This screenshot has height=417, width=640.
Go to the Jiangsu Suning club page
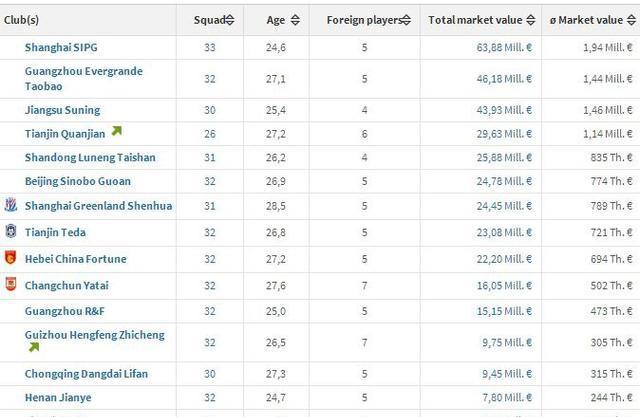62,110
